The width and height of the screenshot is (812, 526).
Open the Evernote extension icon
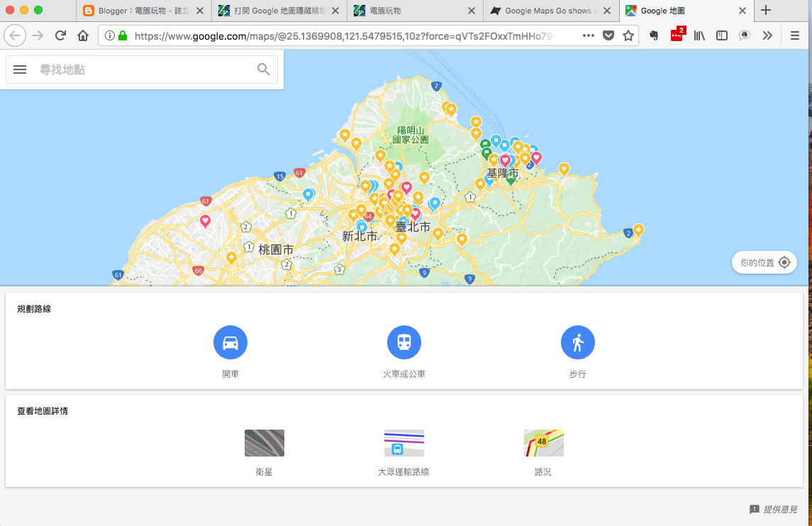pyautogui.click(x=654, y=35)
